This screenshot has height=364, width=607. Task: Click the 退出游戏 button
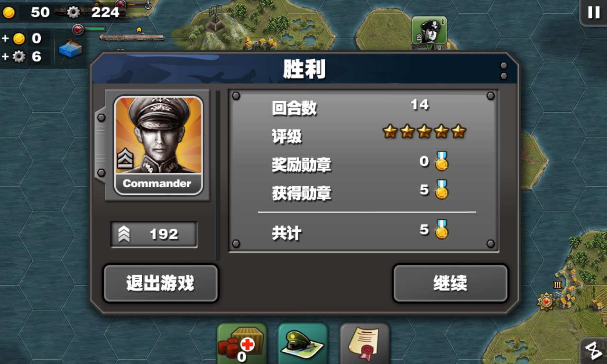(160, 283)
